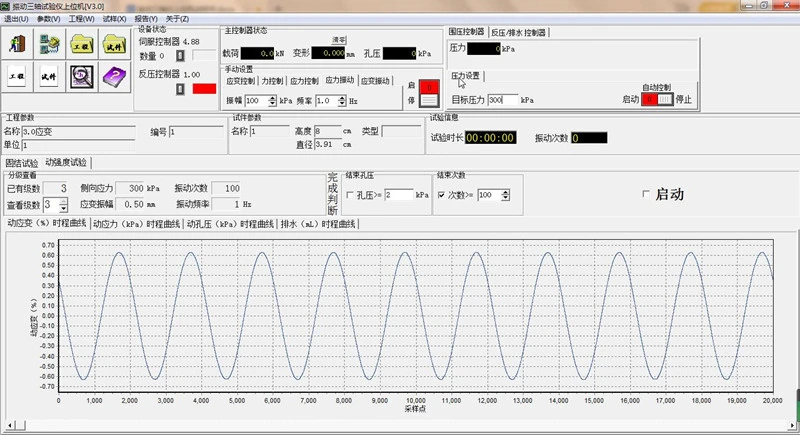Click the 试验时长 00:00:00 display
The height and width of the screenshot is (435, 800).
pos(490,138)
